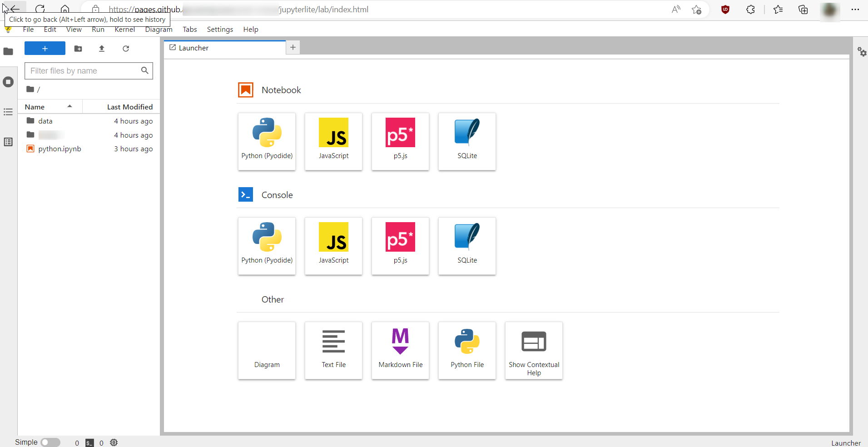868x447 pixels.
Task: Create a JavaScript notebook
Action: pos(333,141)
